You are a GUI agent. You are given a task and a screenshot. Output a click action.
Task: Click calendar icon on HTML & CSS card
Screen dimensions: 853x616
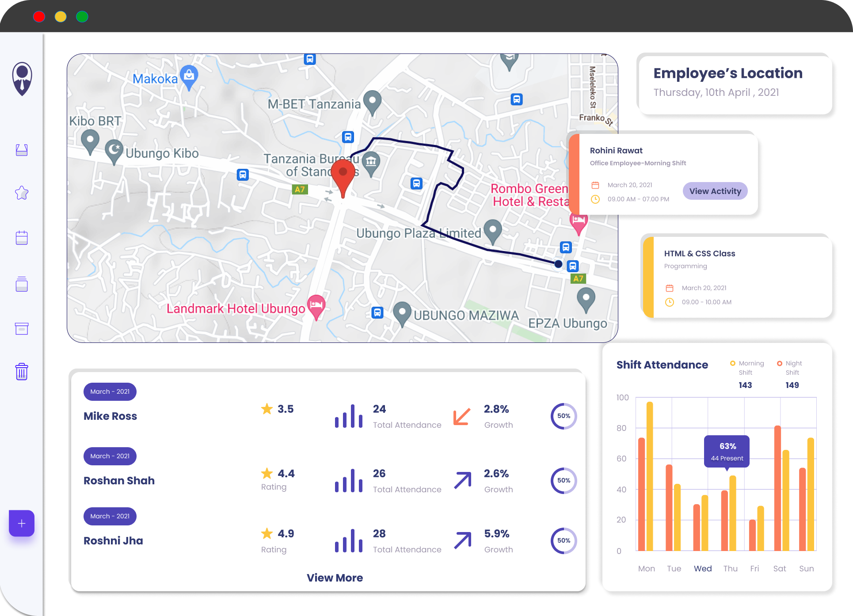pyautogui.click(x=670, y=288)
